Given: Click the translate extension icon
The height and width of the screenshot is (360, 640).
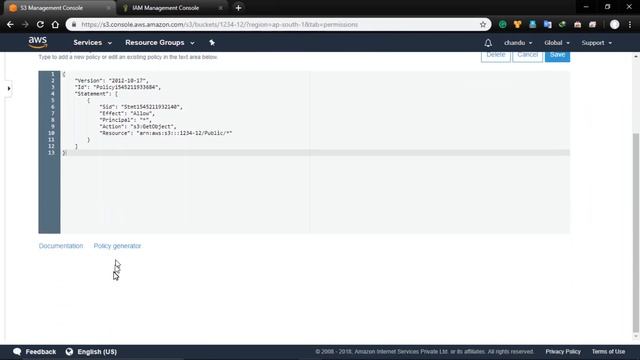Looking at the screenshot, I should click(x=547, y=24).
